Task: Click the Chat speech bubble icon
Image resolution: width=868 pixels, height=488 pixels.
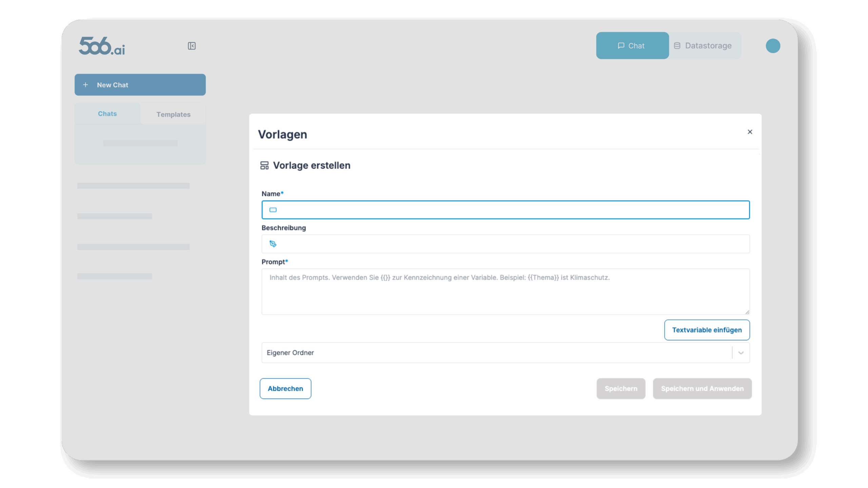Action: click(621, 46)
